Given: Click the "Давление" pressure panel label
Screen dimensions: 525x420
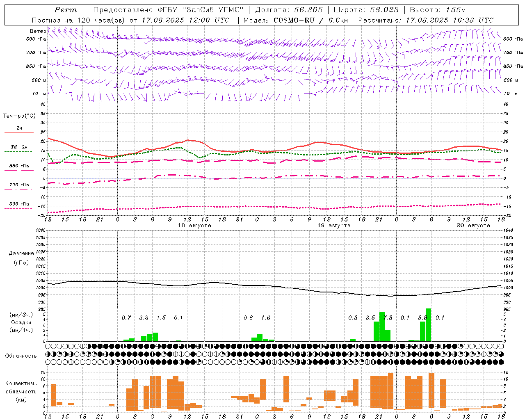Looking at the screenshot, I should coord(21,253).
